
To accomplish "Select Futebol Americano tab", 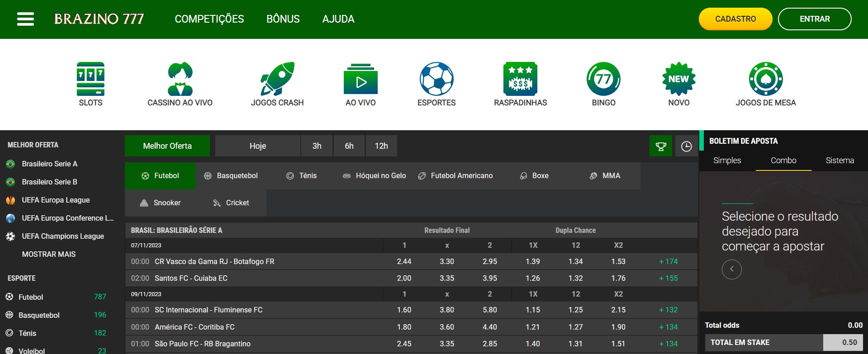I will point(455,175).
